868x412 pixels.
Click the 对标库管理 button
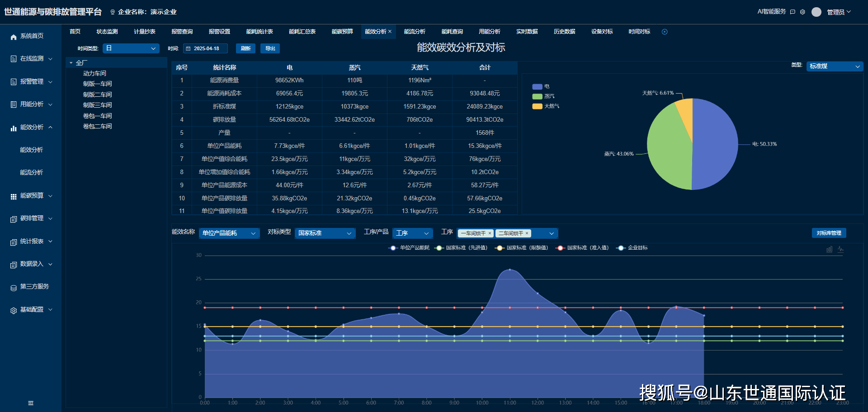coord(829,233)
